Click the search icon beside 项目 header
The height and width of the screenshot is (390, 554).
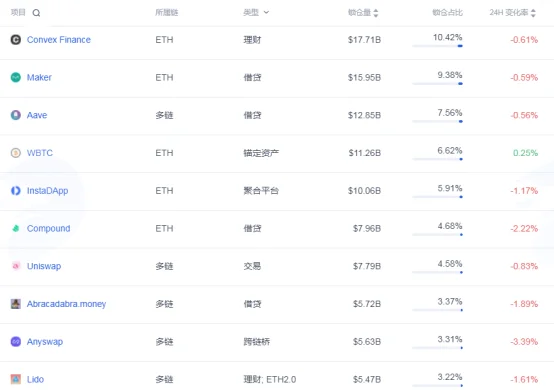36,13
